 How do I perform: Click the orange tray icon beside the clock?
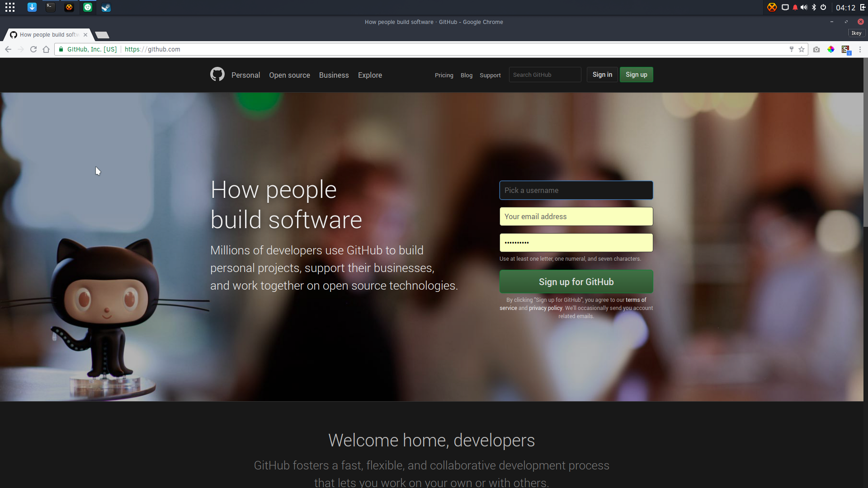772,7
